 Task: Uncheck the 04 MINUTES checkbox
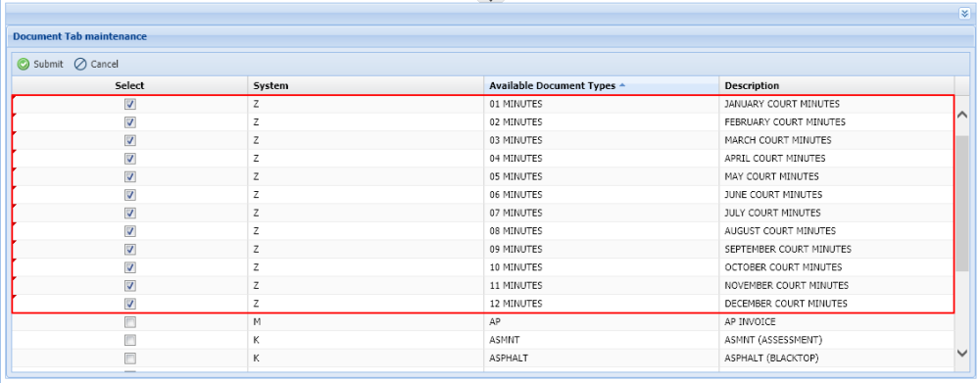tap(130, 159)
